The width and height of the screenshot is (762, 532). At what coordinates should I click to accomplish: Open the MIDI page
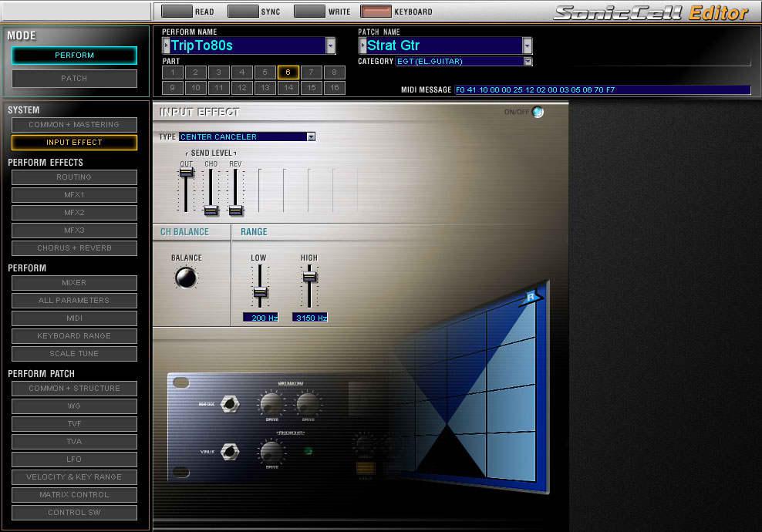pos(74,318)
